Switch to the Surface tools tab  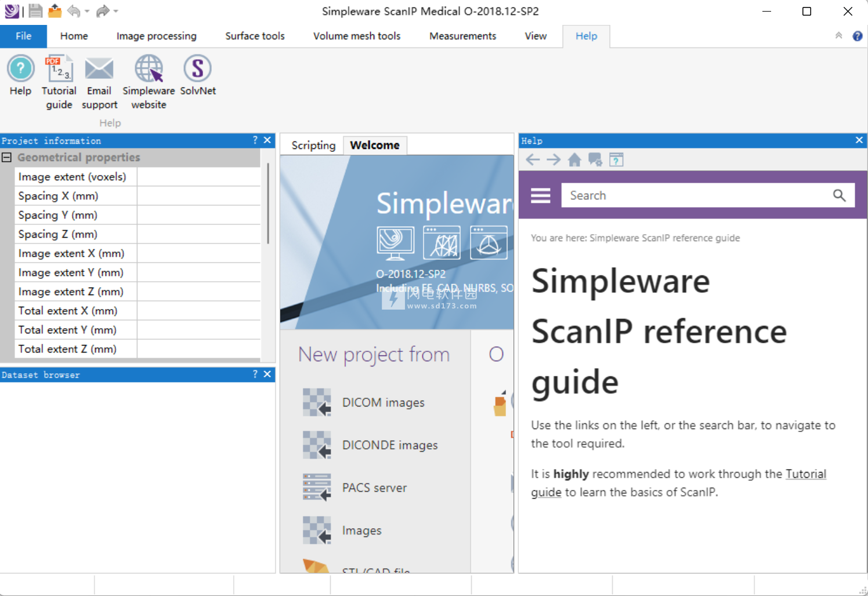pos(255,36)
